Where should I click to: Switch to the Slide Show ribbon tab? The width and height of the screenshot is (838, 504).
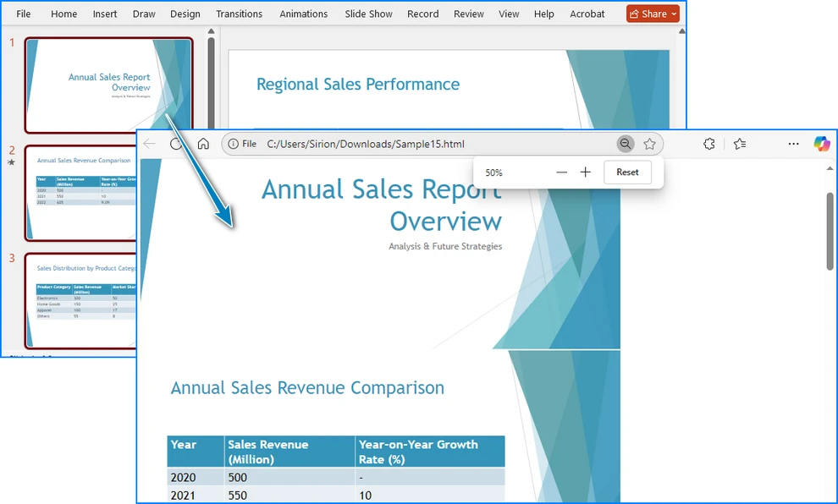[368, 14]
